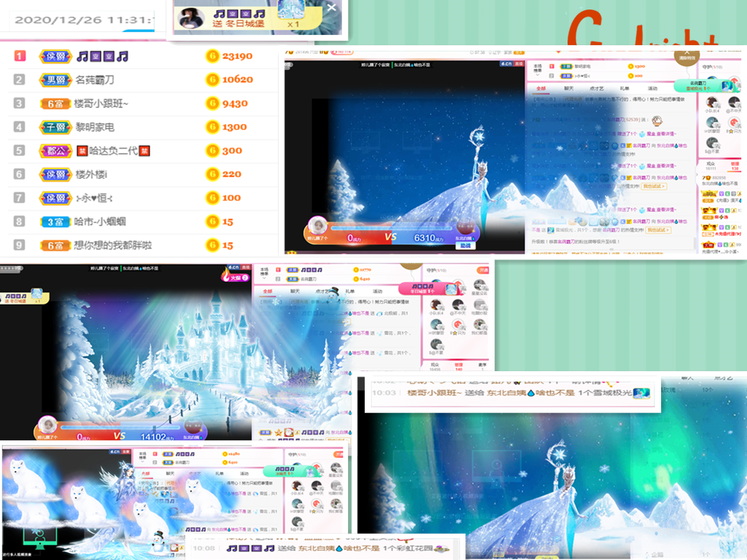This screenshot has width=747, height=560.
Task: Open 吃醋炒般 guardian avatar in castle window
Action: pos(480,305)
